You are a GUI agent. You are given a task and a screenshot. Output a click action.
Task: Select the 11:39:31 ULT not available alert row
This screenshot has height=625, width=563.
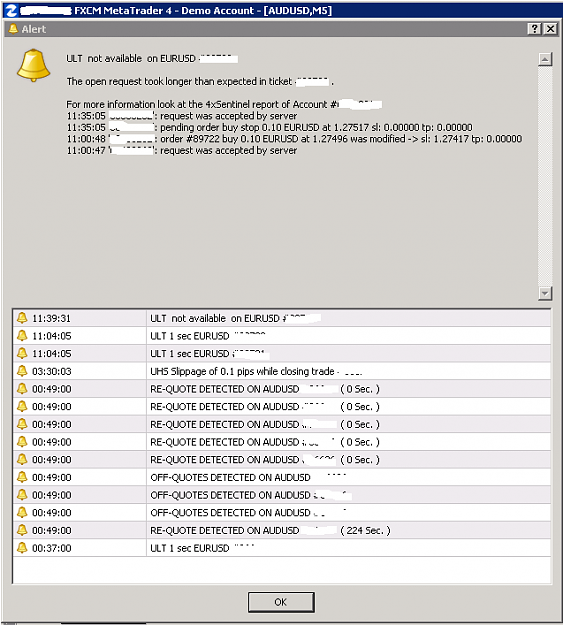point(282,318)
